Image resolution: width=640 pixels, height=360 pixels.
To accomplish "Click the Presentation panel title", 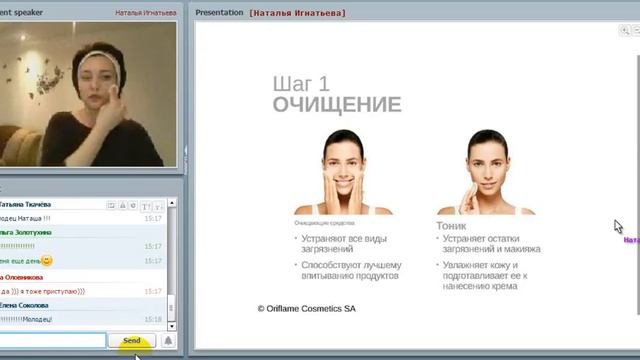I will tap(219, 13).
